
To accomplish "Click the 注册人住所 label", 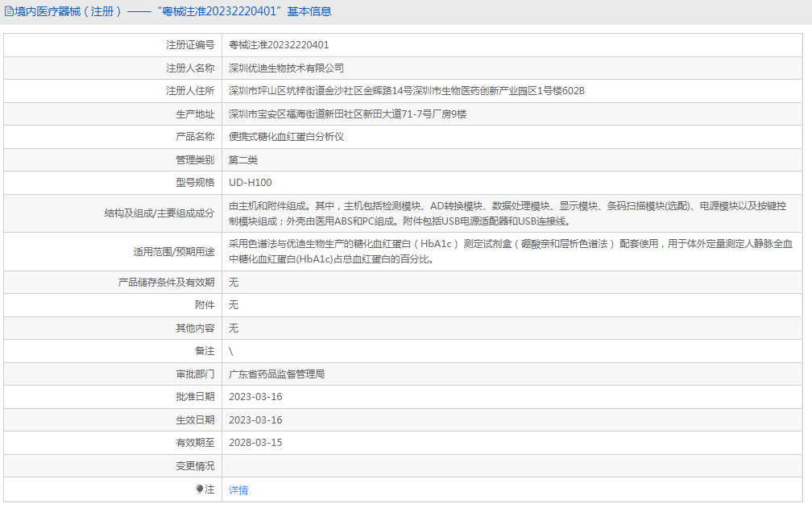I will (x=190, y=91).
